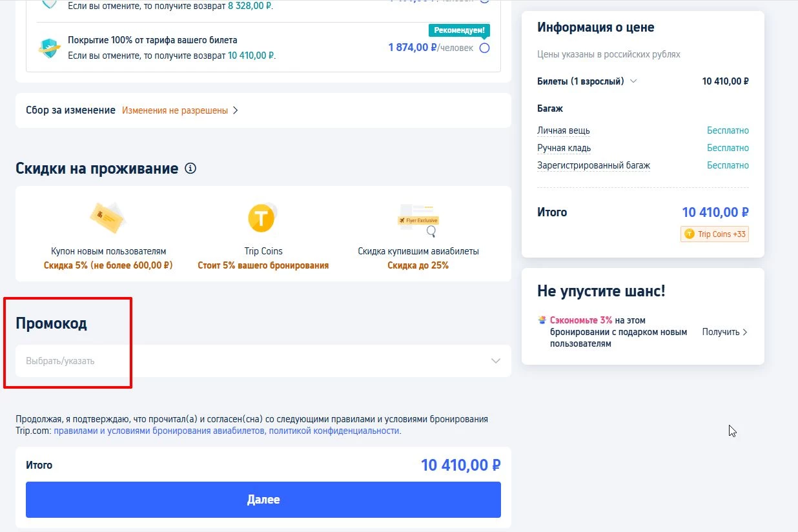
Task: Expand the Сбор за изменение details
Action: pos(236,110)
